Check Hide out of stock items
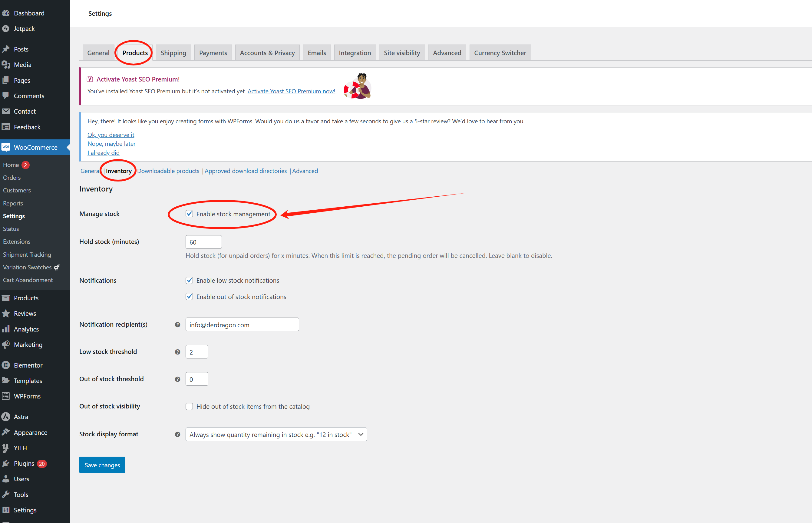 point(189,407)
